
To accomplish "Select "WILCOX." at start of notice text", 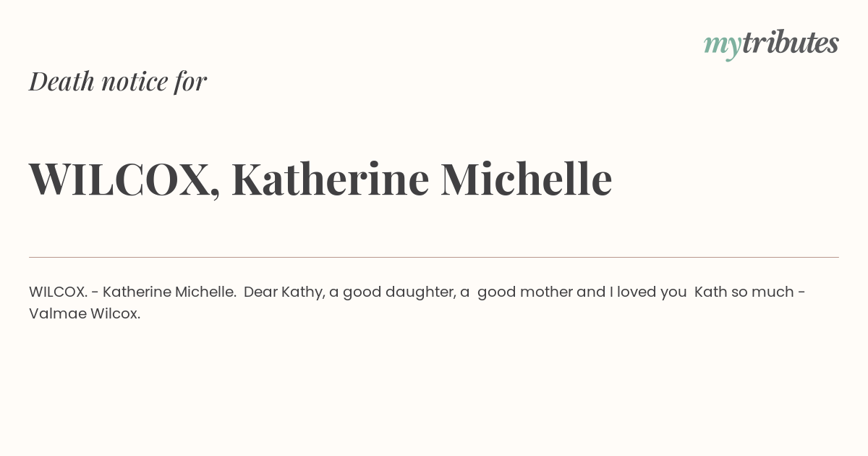I will coord(59,292).
